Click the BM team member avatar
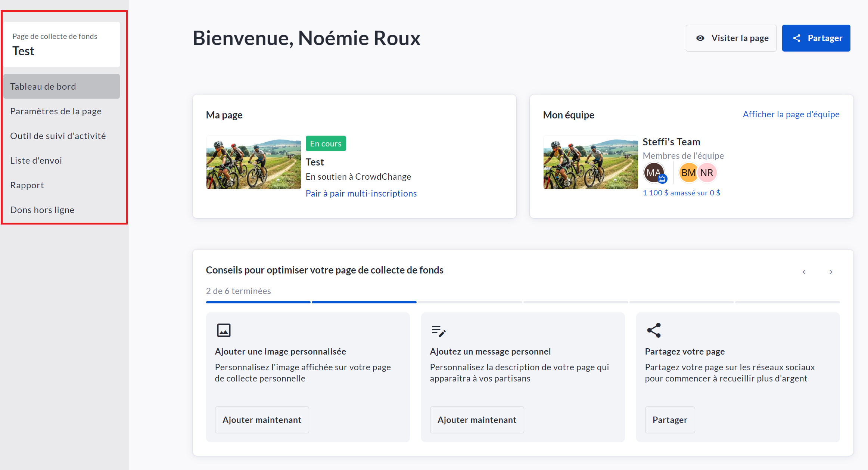 [x=688, y=173]
